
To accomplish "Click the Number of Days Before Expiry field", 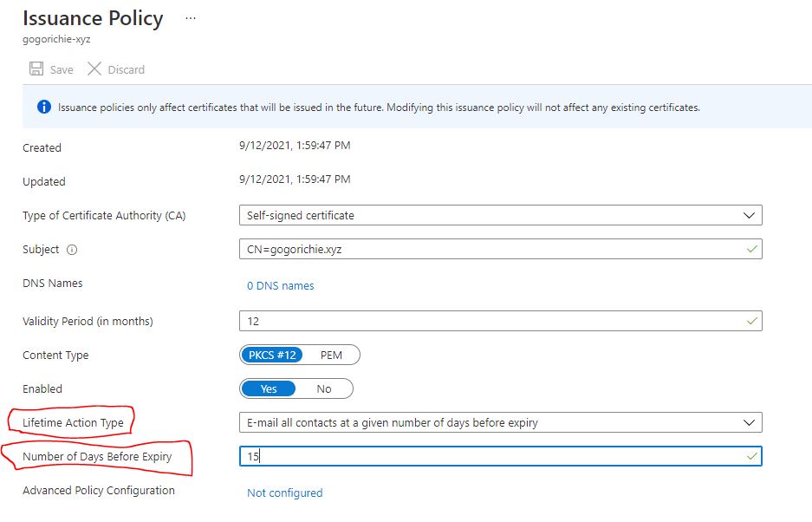I will click(x=501, y=456).
